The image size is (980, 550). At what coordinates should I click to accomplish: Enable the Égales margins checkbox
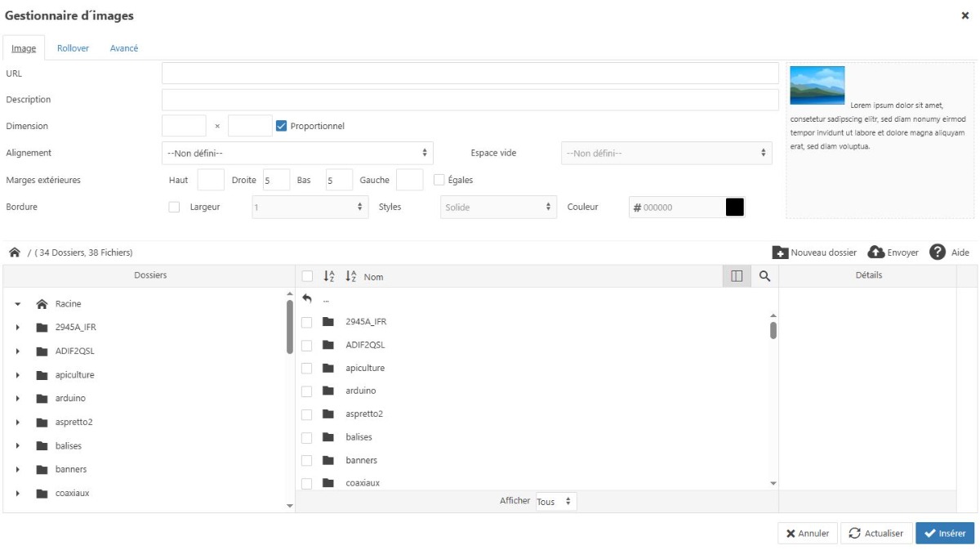pos(439,180)
